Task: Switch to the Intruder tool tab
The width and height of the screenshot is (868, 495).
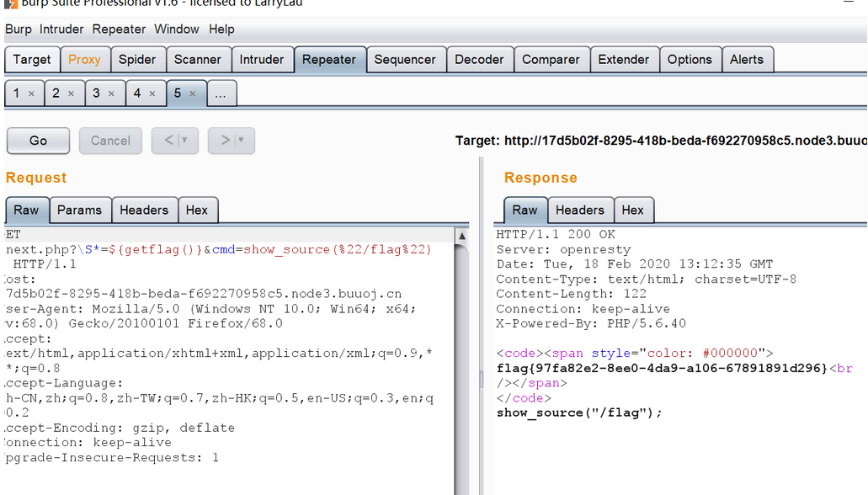Action: coord(262,60)
